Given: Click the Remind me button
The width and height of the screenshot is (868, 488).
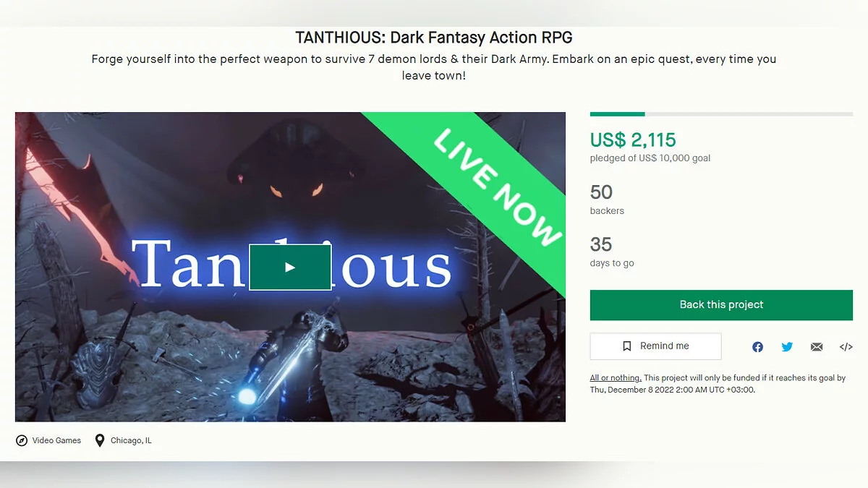Looking at the screenshot, I should click(655, 346).
